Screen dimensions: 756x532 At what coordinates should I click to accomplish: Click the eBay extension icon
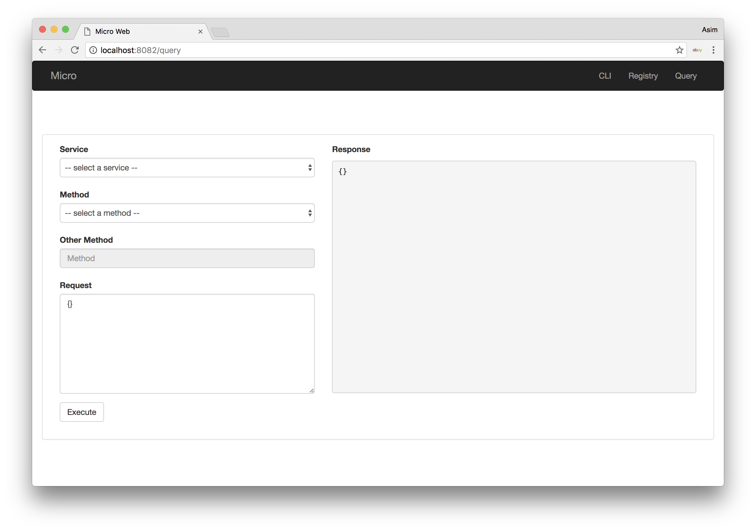tap(697, 50)
